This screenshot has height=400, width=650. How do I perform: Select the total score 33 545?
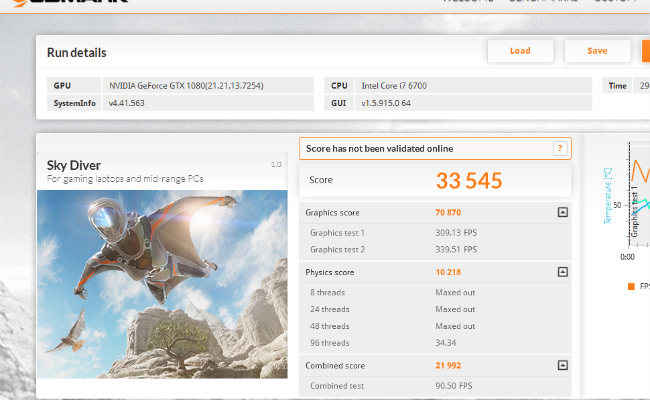pos(469,181)
